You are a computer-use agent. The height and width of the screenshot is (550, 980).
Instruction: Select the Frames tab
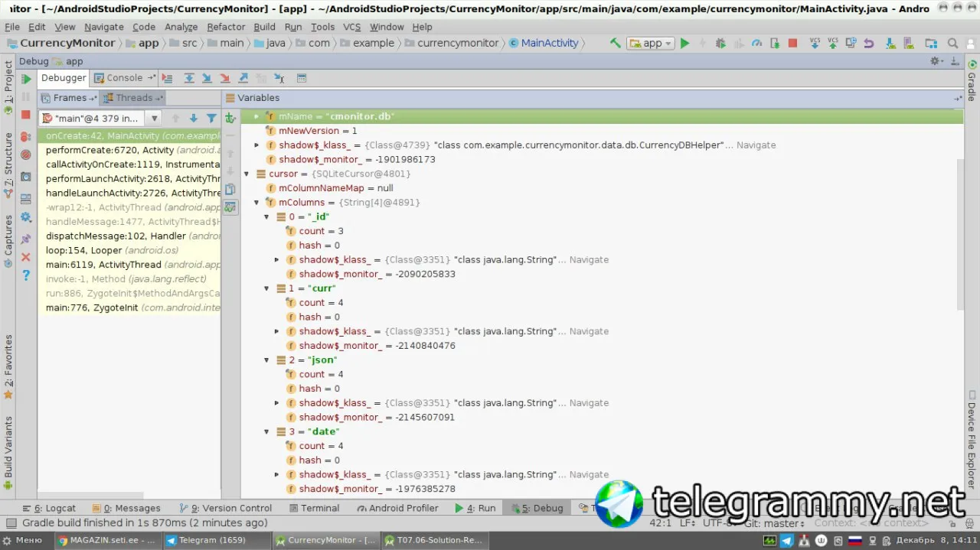coord(70,98)
